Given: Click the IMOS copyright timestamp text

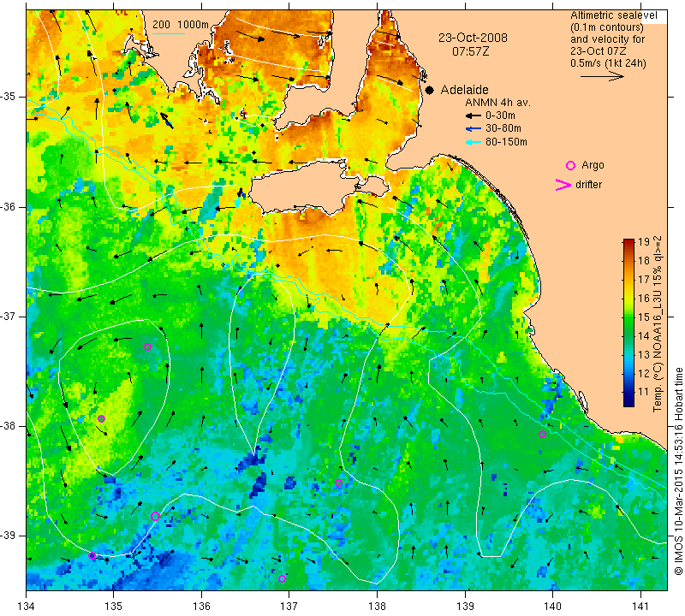Looking at the screenshot, I should click(678, 471).
